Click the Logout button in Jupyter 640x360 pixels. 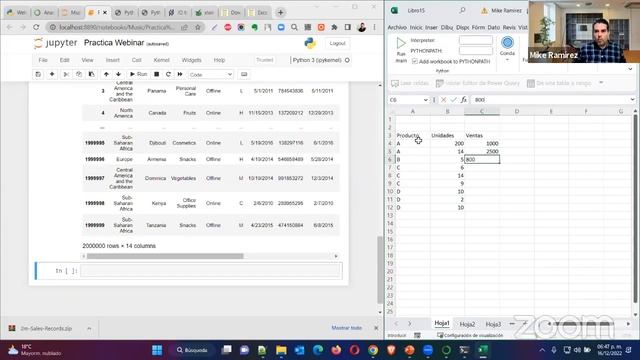[337, 43]
